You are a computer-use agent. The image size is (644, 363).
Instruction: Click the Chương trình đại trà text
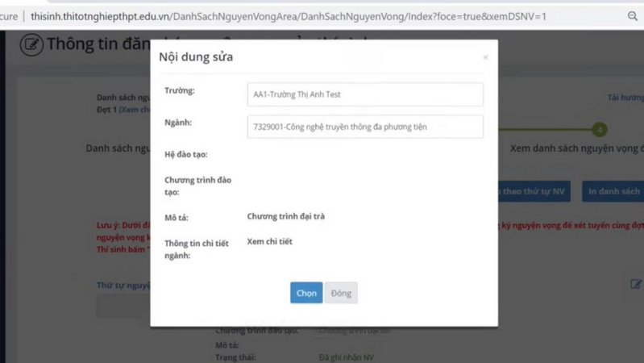coord(286,216)
